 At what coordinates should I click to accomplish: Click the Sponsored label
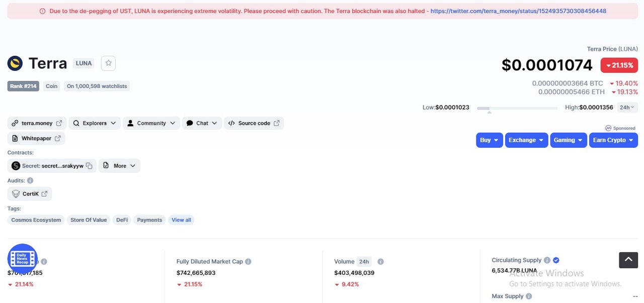coord(620,128)
